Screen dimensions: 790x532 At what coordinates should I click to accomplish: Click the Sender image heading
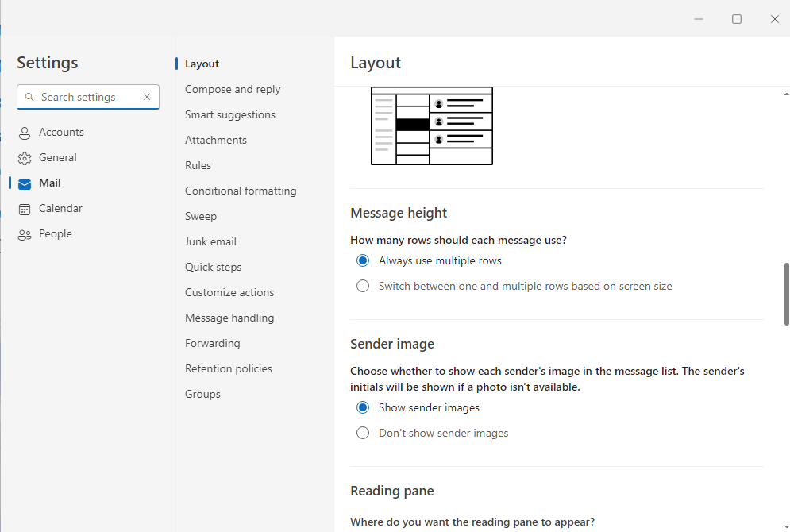[392, 344]
